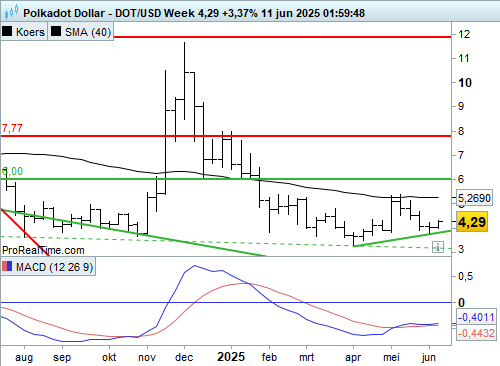Click the 5,2690 SMA value label
The image size is (500, 366).
[x=474, y=198]
